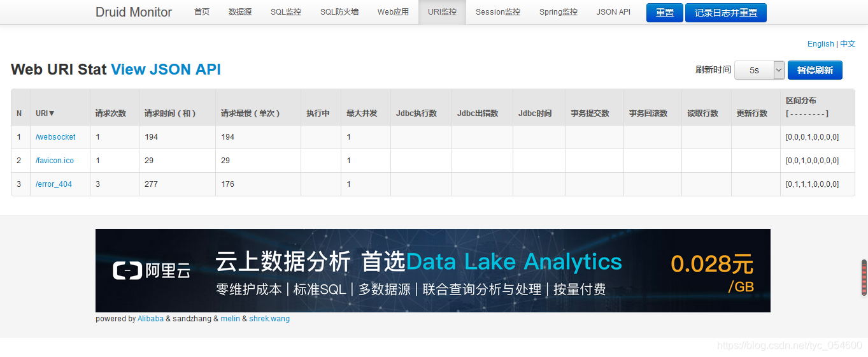Click the page vertical scrollbar thumb
The width and height of the screenshot is (868, 357).
point(864,277)
